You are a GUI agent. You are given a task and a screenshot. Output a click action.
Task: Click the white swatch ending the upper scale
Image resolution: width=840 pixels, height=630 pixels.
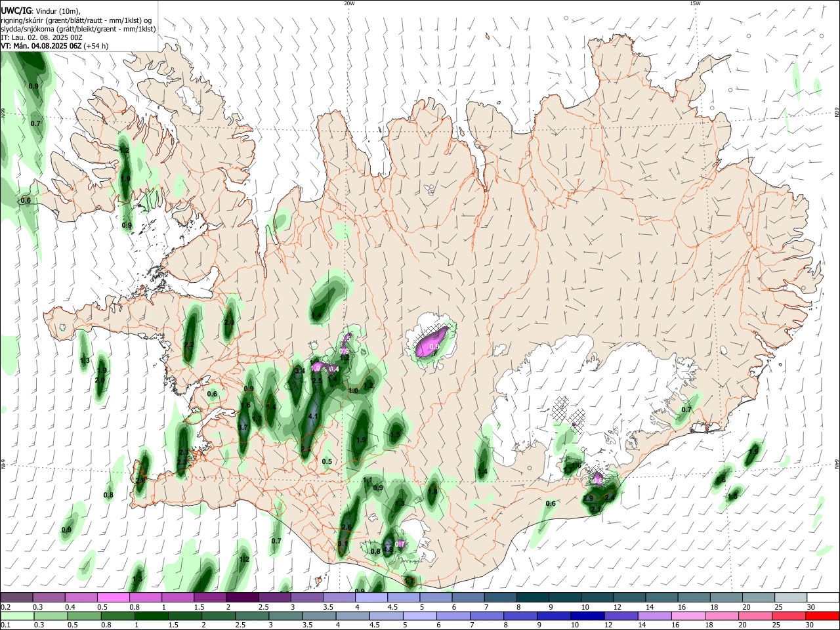824,597
